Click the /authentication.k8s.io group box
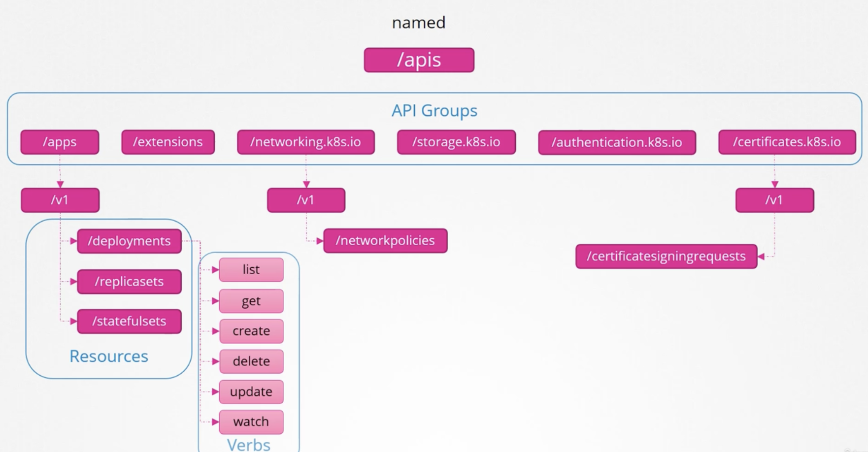 [617, 143]
